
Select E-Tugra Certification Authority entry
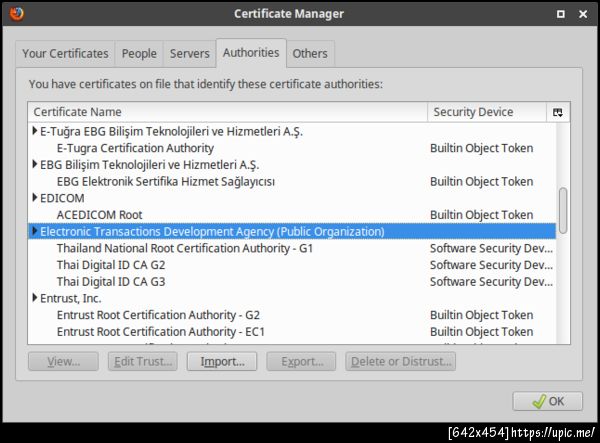point(135,148)
